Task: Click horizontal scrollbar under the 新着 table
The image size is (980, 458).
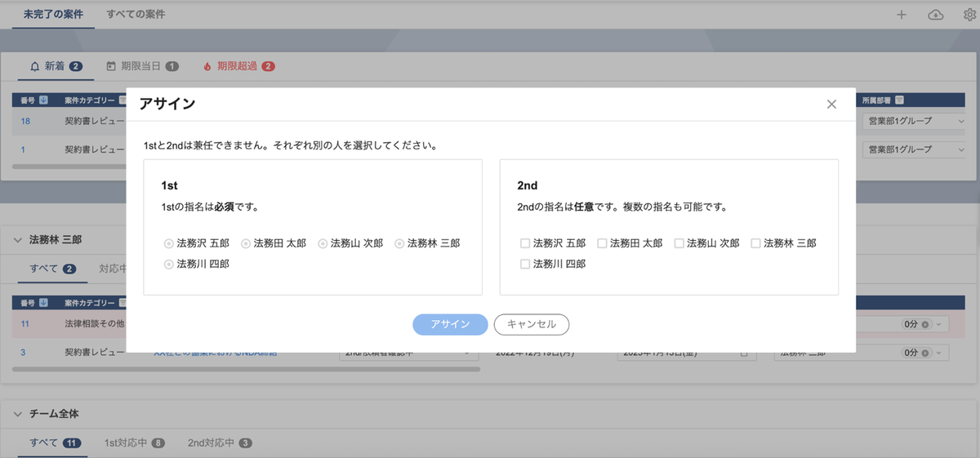Action: click(69, 167)
